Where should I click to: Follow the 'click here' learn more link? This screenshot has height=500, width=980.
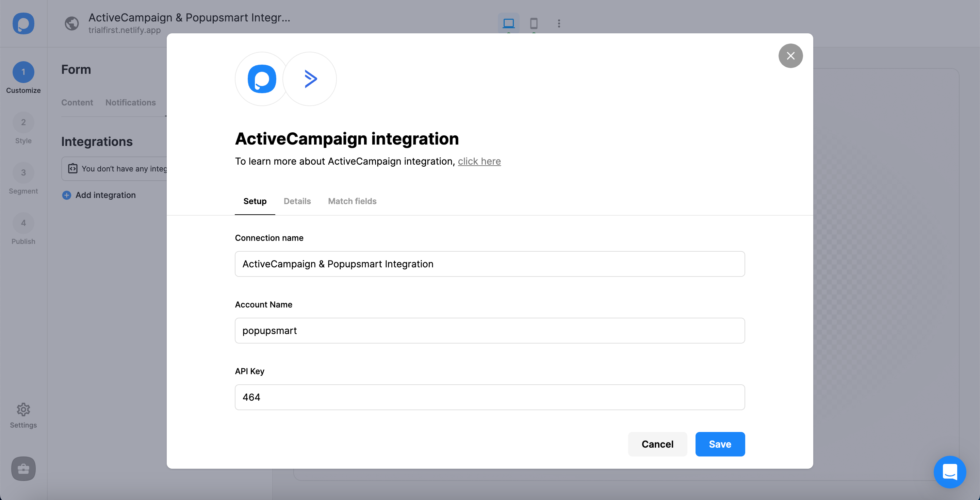click(x=479, y=161)
